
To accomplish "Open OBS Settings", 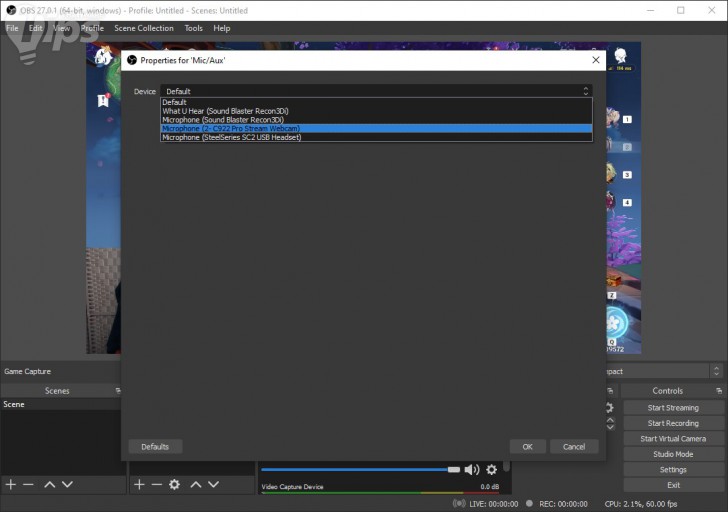I will coord(673,470).
